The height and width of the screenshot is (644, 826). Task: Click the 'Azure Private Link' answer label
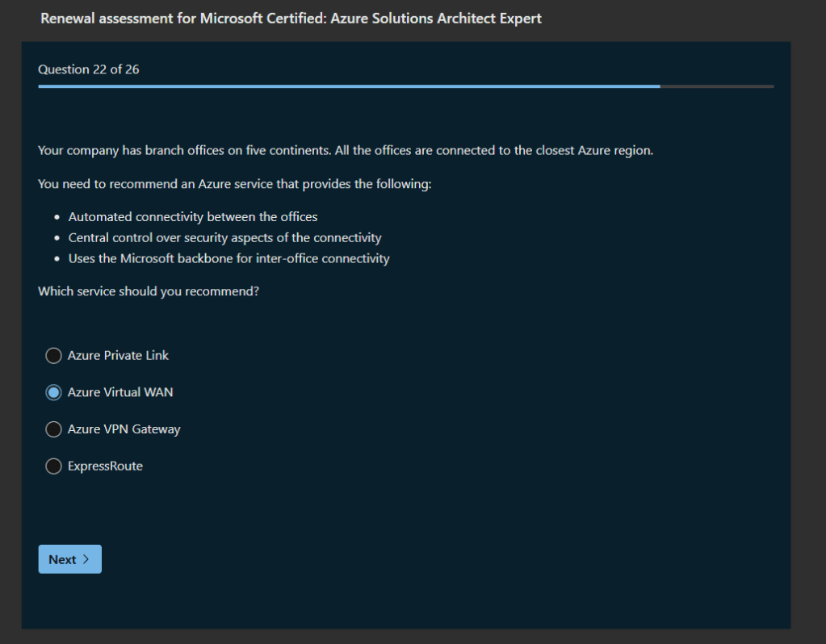point(118,355)
